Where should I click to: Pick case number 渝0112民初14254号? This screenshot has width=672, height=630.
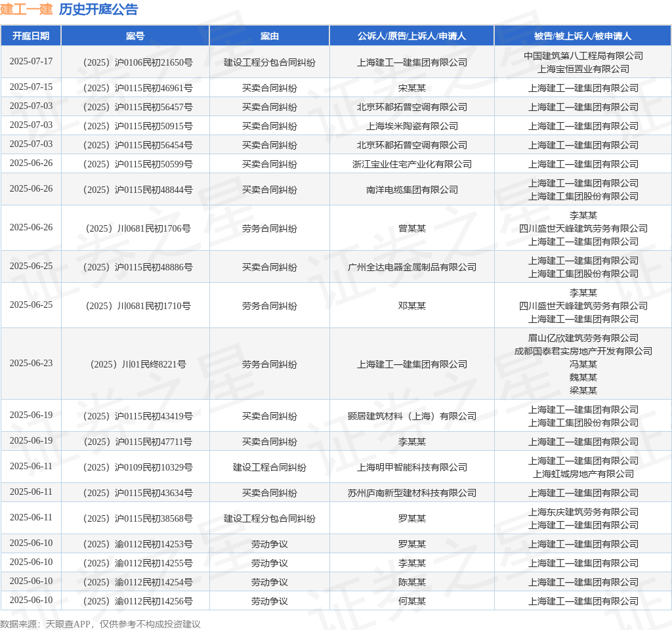coord(138,583)
